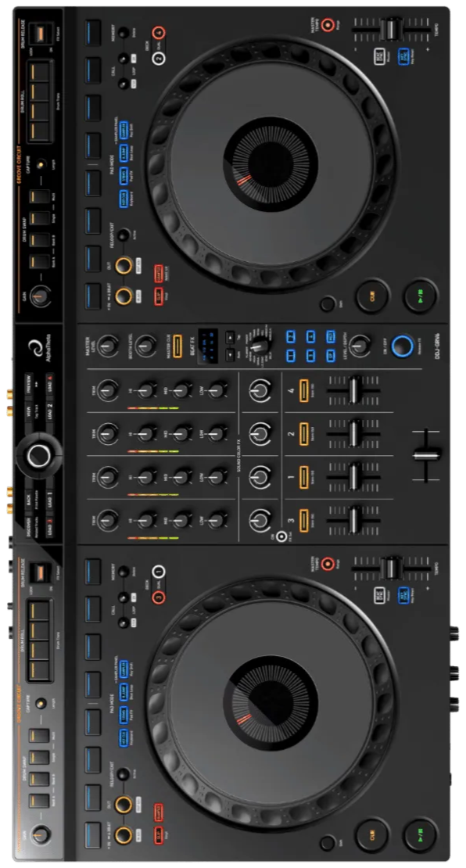Click the channel 1 volume fader

click(354, 477)
